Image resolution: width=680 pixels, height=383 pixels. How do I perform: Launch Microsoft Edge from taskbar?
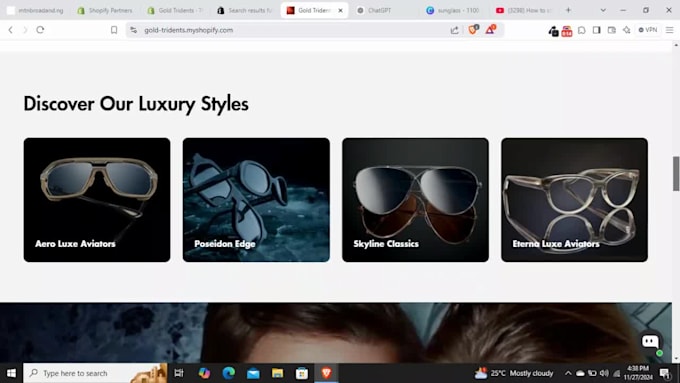[229, 373]
